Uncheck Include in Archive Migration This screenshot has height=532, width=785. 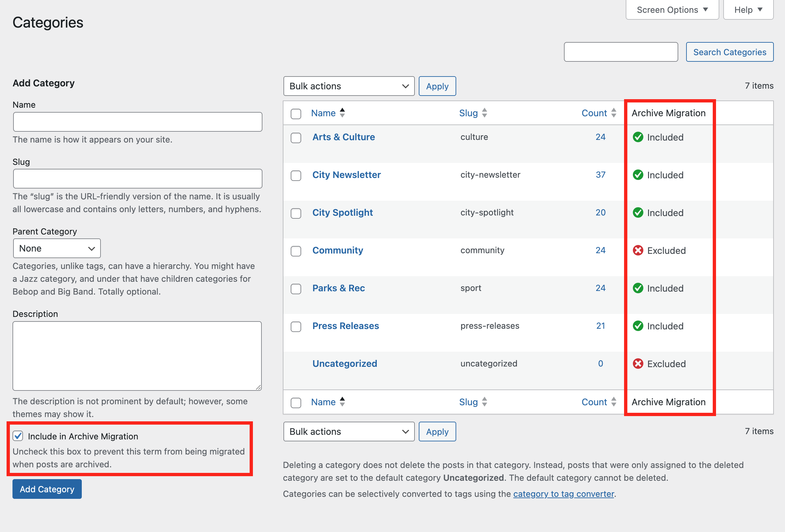coord(17,436)
